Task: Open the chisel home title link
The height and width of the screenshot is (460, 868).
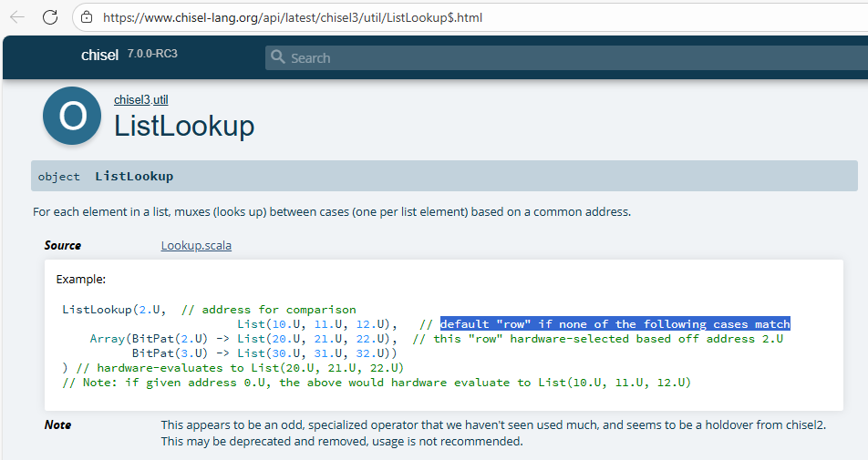Action: coord(99,55)
